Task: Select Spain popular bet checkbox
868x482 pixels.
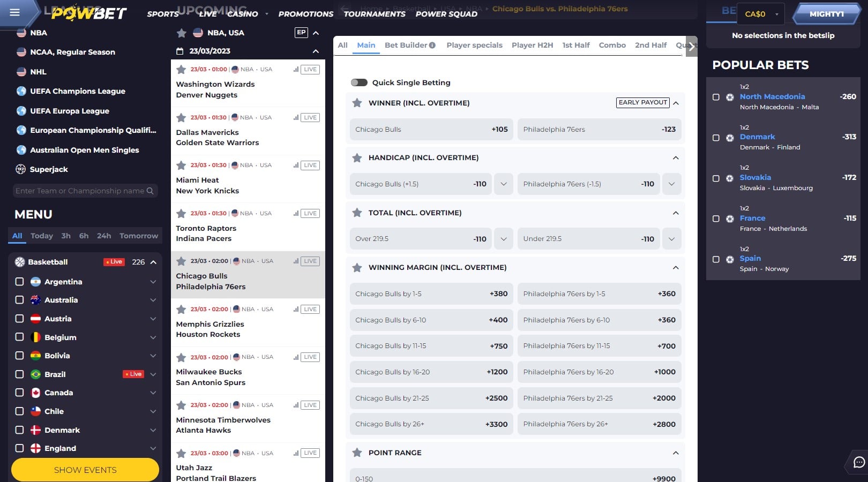Action: point(716,259)
